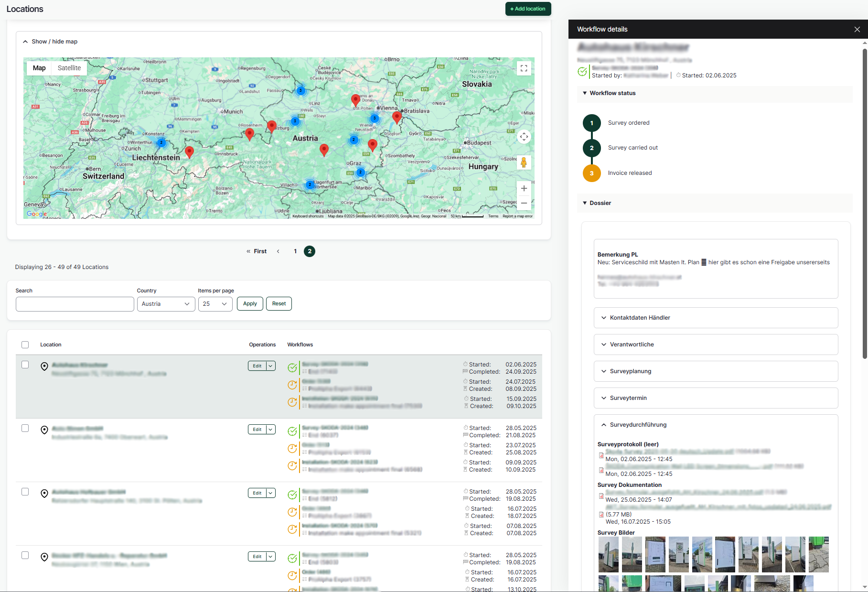Open the Country dropdown showing Austria
Image resolution: width=868 pixels, height=592 pixels.
166,304
